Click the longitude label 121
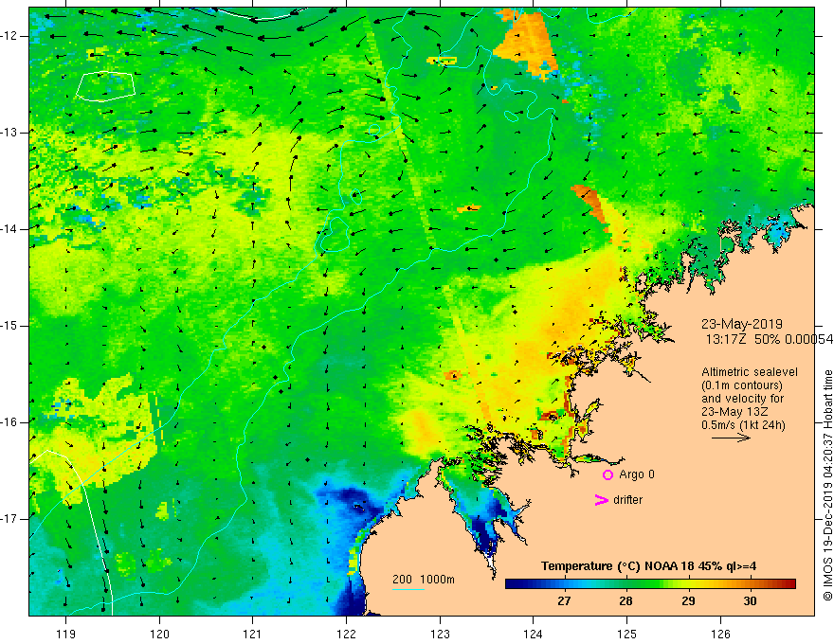This screenshot has width=834, height=644. pos(253,634)
